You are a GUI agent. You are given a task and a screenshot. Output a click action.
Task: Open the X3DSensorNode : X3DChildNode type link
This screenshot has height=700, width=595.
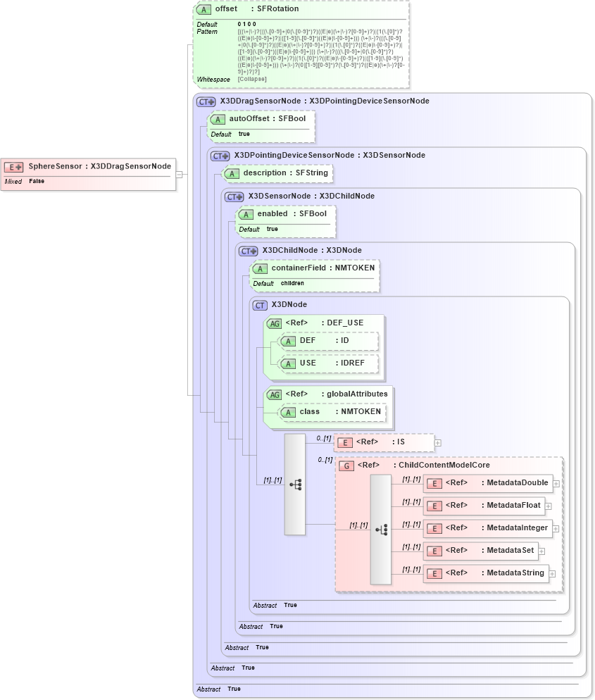pos(311,196)
